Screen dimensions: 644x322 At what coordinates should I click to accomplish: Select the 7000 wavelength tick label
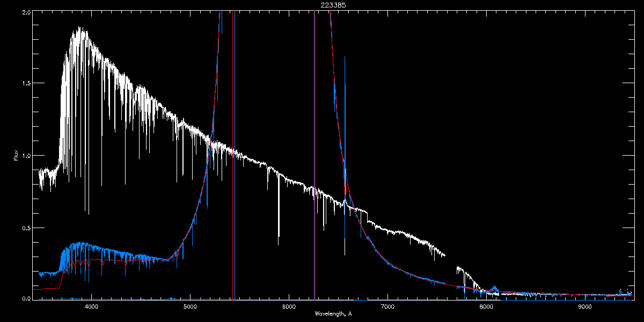387,306
